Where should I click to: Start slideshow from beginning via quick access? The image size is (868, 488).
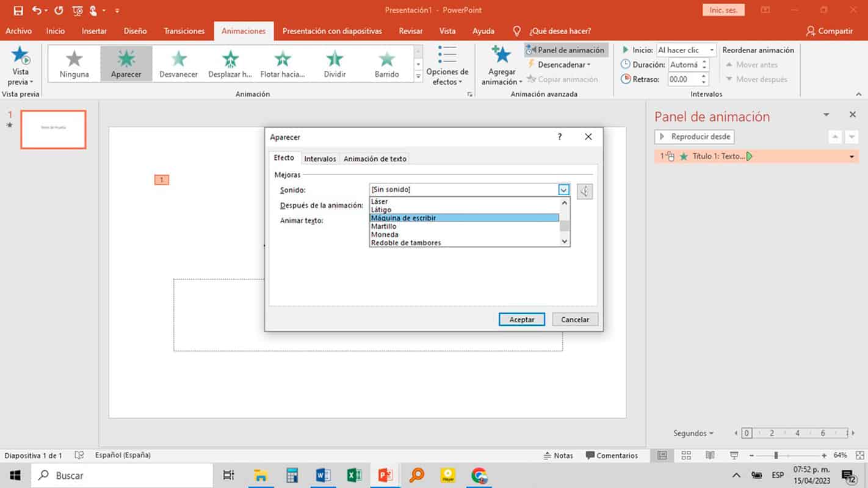pos(78,10)
